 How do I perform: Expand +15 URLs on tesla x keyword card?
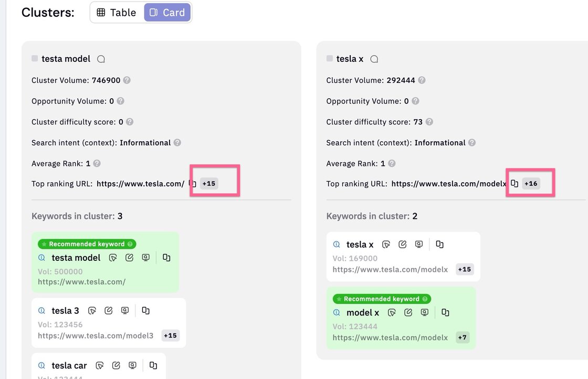coord(464,269)
